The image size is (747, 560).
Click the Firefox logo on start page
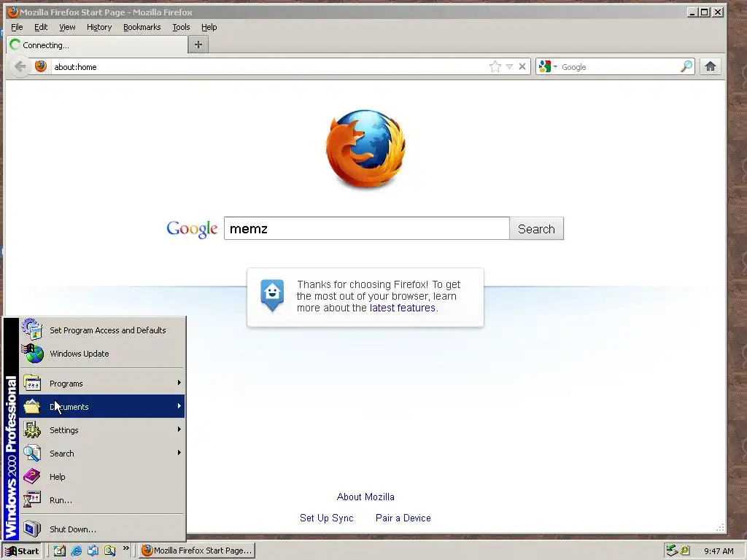365,149
